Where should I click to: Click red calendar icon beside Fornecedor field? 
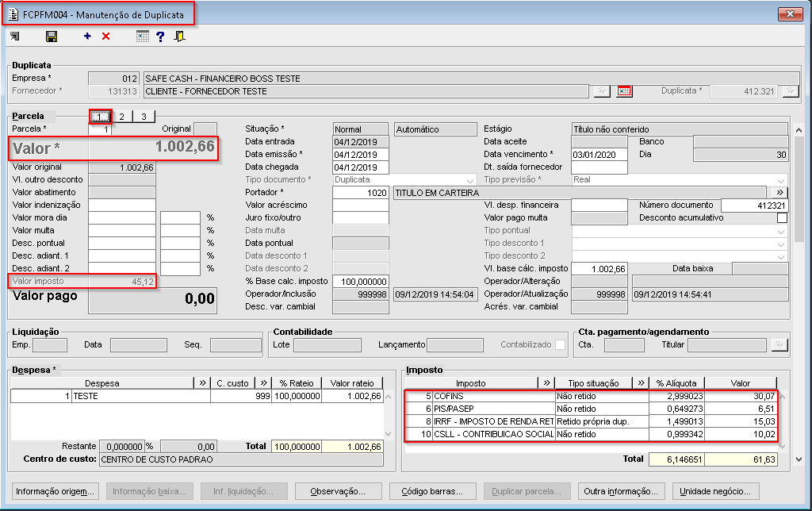coord(624,91)
